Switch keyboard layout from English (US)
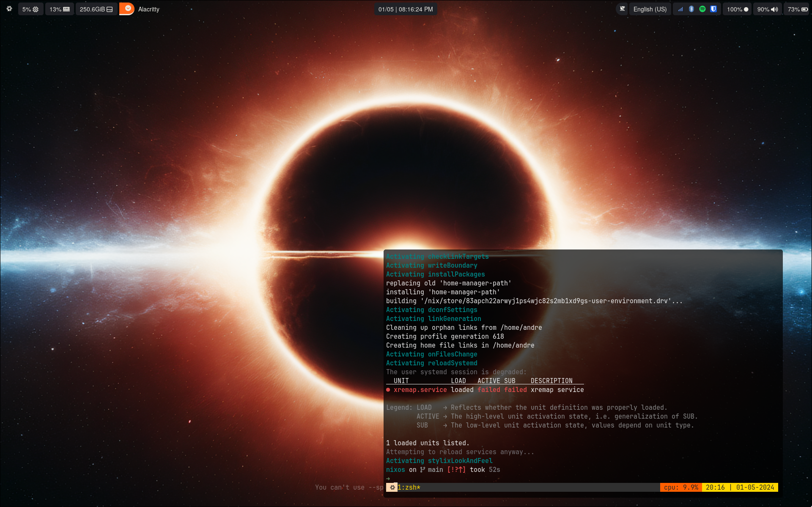812x507 pixels. [650, 9]
